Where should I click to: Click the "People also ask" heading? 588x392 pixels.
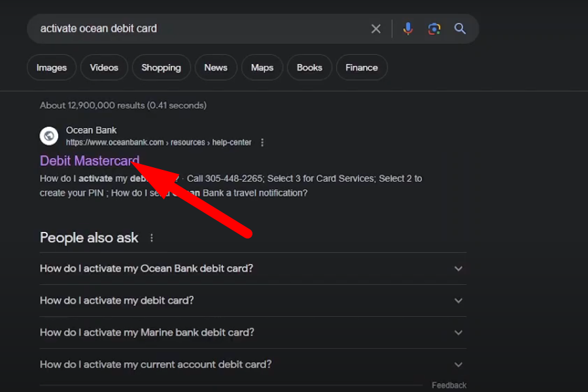click(89, 238)
